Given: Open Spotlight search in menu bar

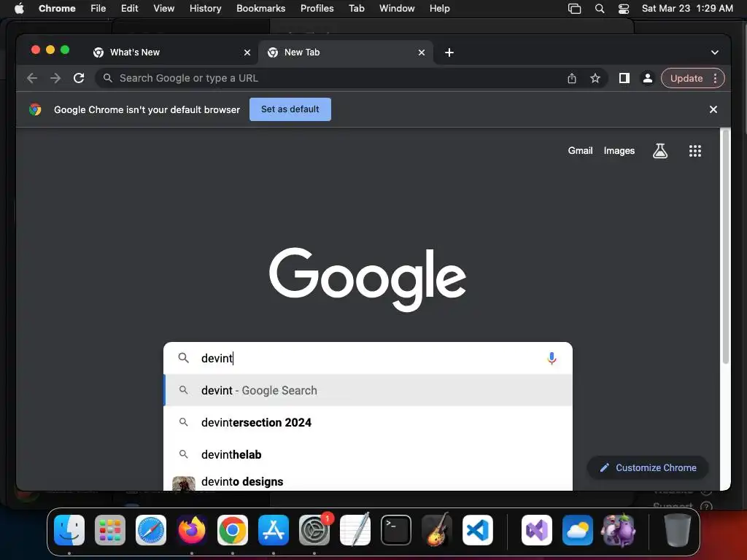Looking at the screenshot, I should click(x=600, y=9).
